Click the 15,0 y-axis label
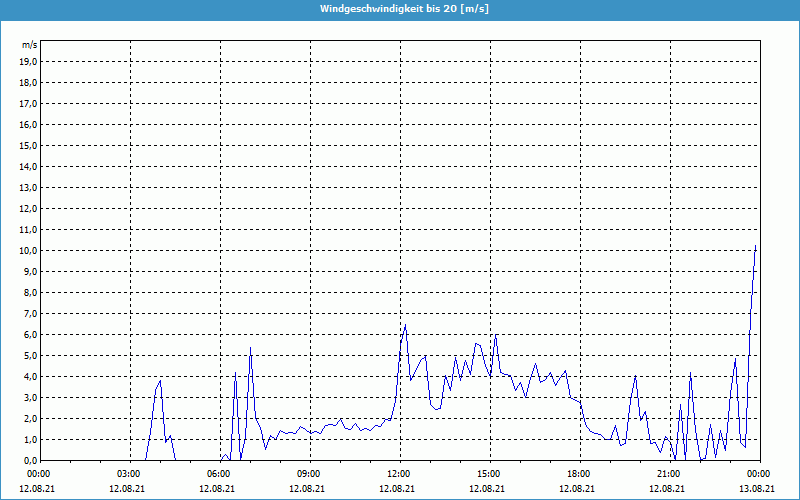 pos(29,145)
